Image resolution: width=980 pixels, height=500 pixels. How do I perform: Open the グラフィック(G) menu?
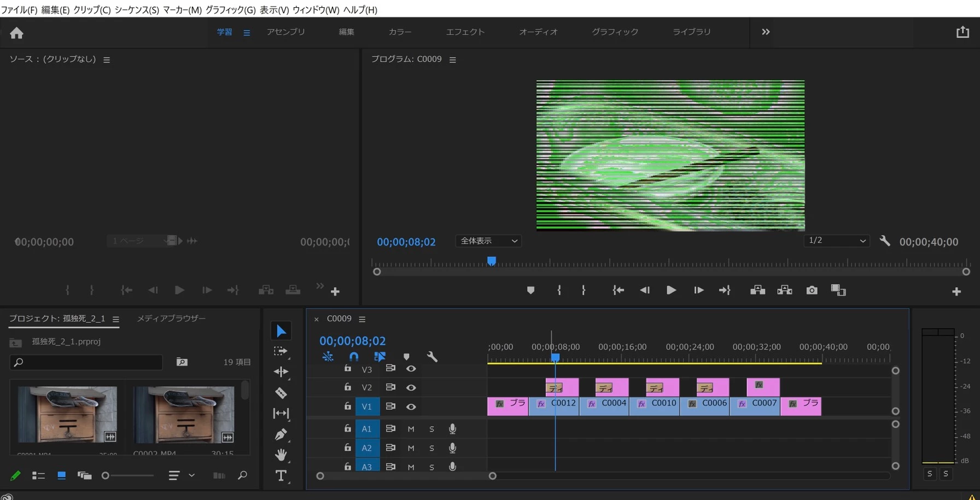coord(231,9)
